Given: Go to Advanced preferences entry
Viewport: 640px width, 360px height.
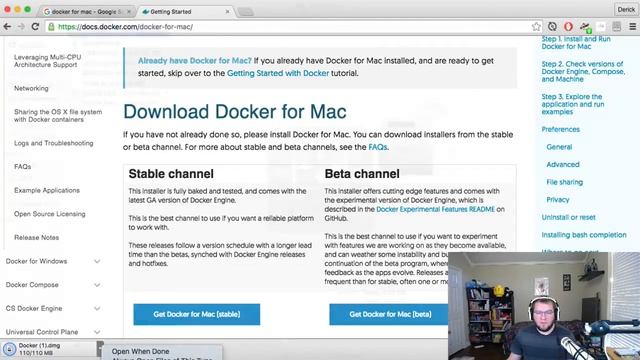Looking at the screenshot, I should (x=563, y=164).
